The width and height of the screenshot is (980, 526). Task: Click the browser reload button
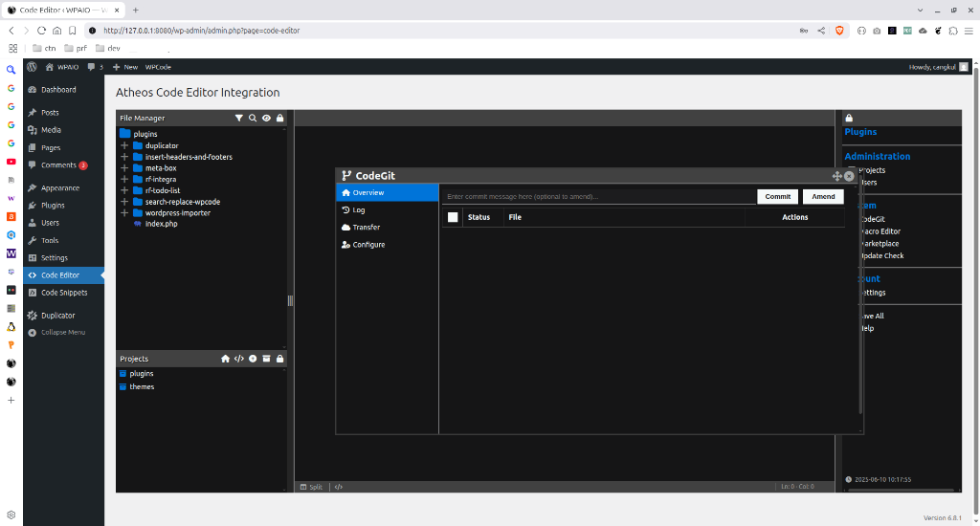coord(41,31)
